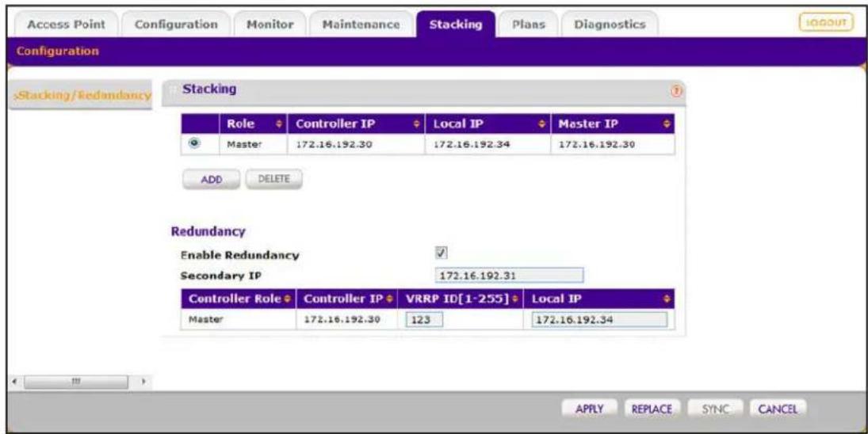
Task: Click the APPLY button
Action: point(590,409)
